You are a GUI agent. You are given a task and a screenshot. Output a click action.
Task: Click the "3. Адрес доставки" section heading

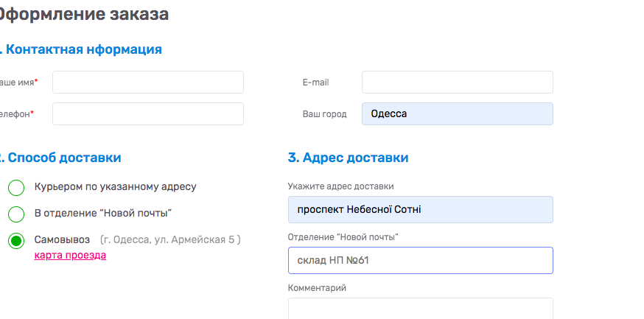tap(348, 158)
